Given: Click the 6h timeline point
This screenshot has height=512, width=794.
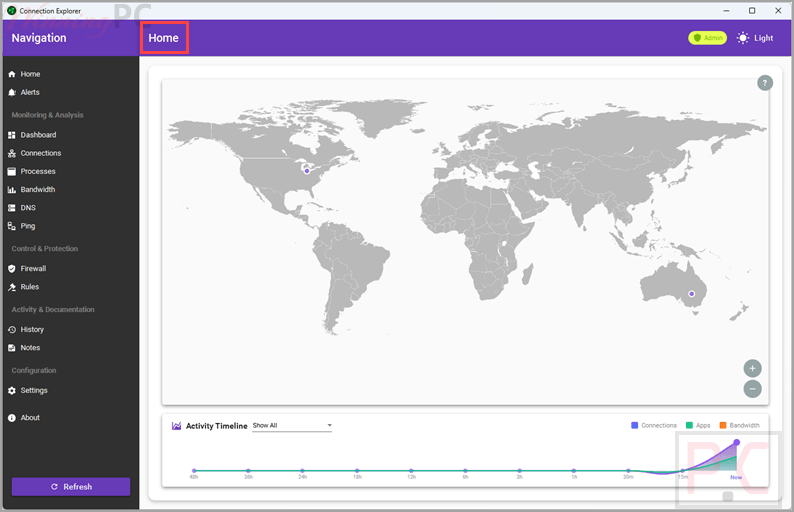Looking at the screenshot, I should point(465,470).
